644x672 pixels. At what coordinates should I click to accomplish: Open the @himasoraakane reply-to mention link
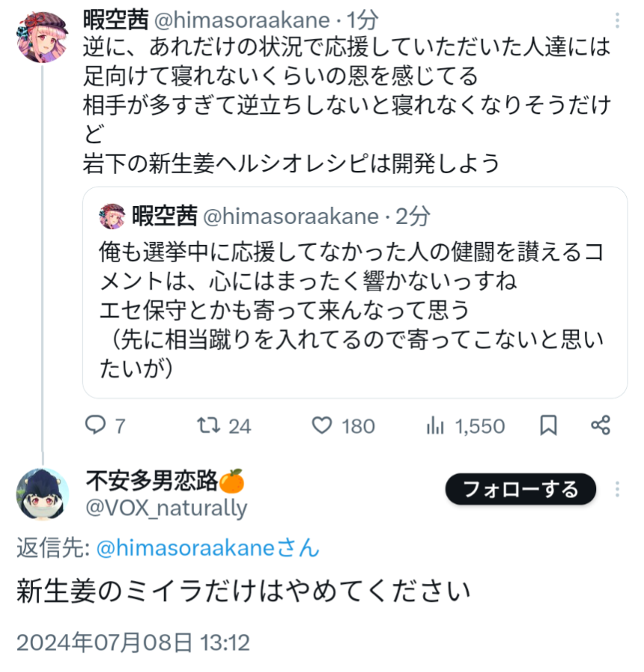(208, 549)
